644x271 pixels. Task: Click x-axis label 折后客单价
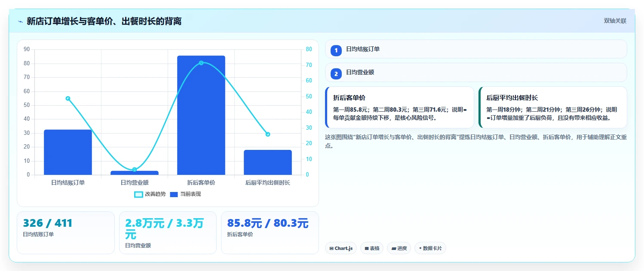pyautogui.click(x=201, y=183)
